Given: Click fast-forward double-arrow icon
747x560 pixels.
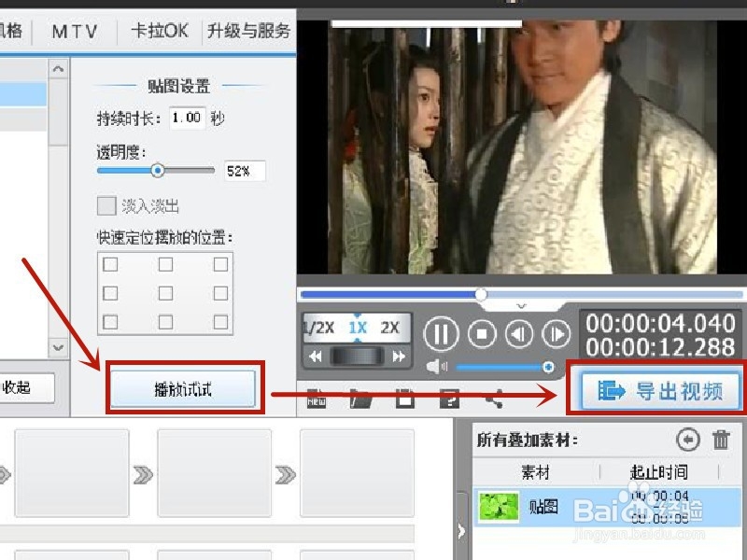Looking at the screenshot, I should tap(399, 357).
